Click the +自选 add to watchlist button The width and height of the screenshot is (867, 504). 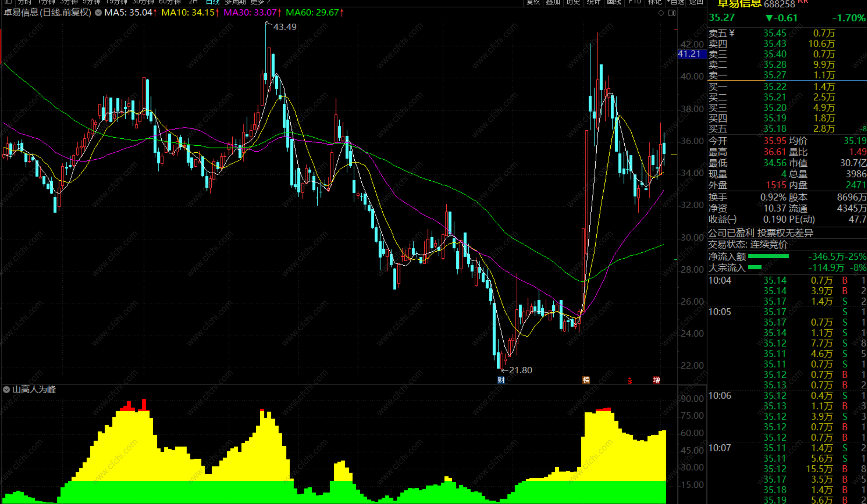click(676, 2)
